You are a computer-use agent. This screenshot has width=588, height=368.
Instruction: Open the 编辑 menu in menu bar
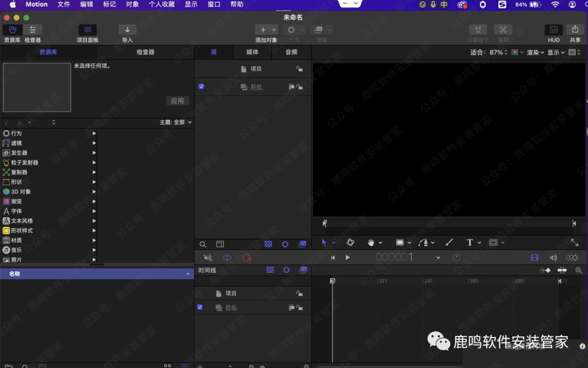87,4
